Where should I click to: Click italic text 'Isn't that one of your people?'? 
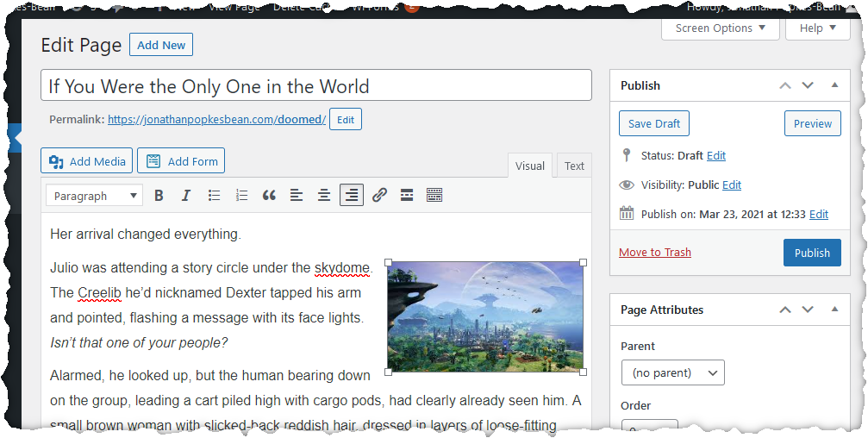point(139,343)
